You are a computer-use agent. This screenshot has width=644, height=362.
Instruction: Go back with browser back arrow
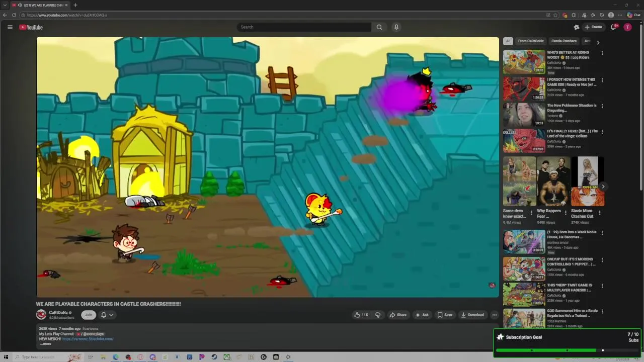coord(5,15)
